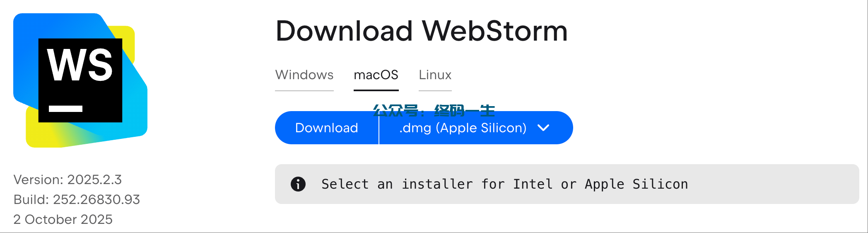
Task: Open the .dmg (Apple Silicon) selector
Action: [x=463, y=128]
